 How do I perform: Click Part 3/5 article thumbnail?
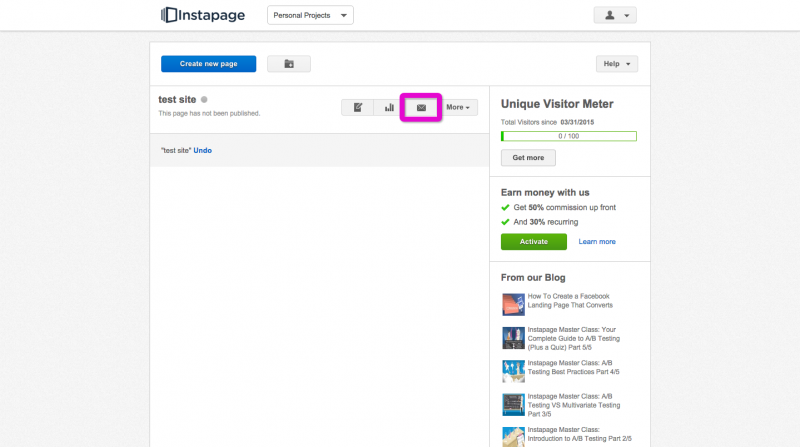click(513, 405)
